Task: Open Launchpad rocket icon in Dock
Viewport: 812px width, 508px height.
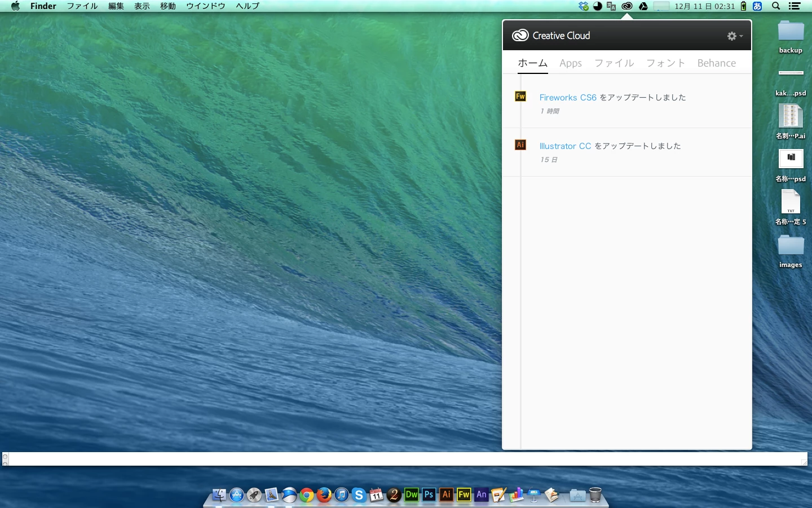Action: click(254, 495)
